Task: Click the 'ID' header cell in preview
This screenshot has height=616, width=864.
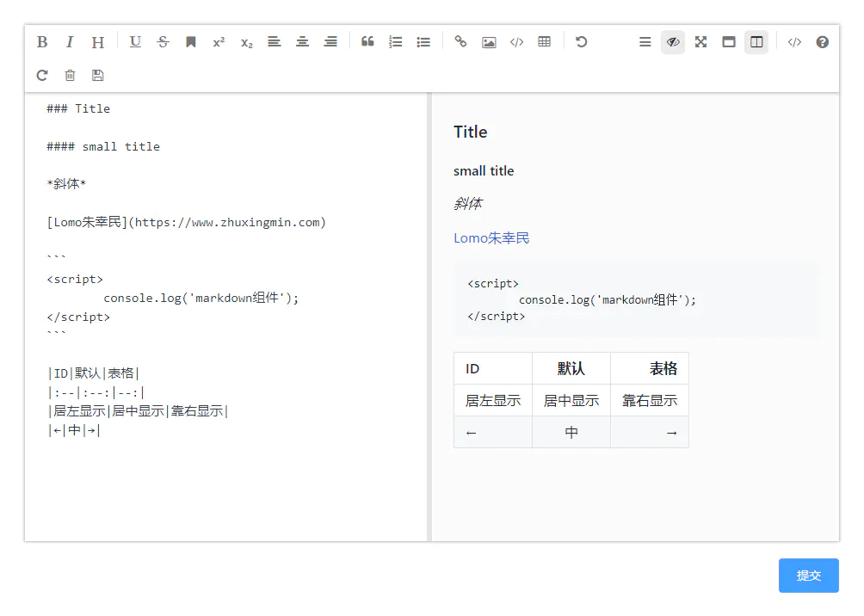Action: (492, 368)
